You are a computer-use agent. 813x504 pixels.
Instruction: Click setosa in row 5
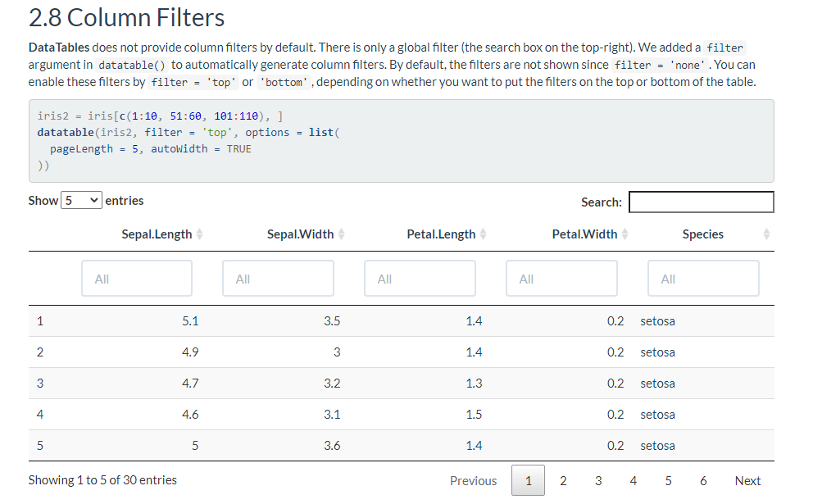pyautogui.click(x=657, y=446)
